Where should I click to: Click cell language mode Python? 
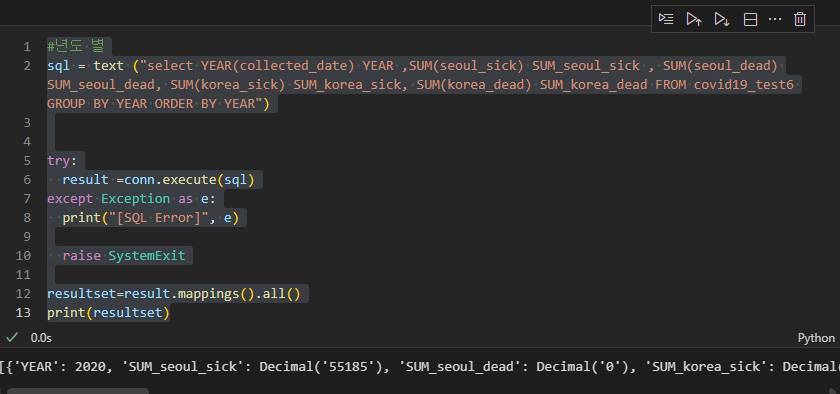[816, 338]
